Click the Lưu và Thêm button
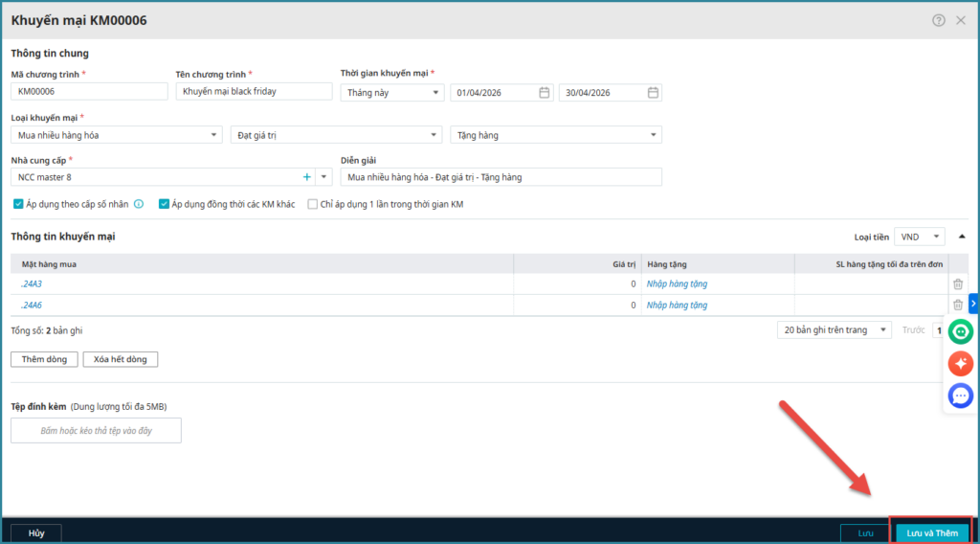980x544 pixels. coord(932,533)
